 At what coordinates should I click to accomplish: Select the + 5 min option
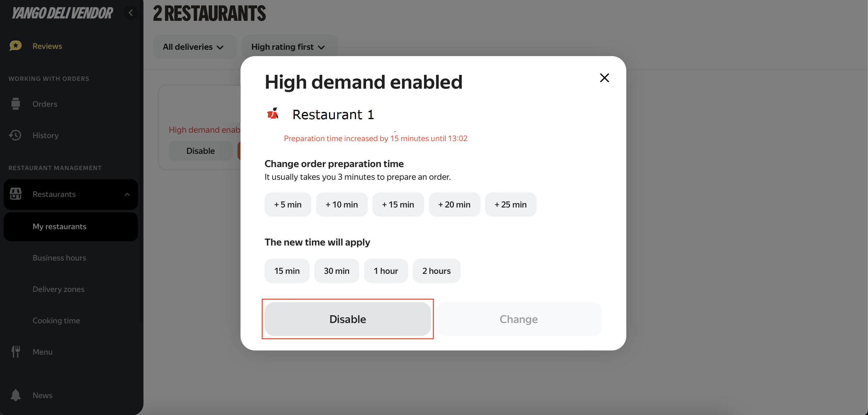point(288,204)
